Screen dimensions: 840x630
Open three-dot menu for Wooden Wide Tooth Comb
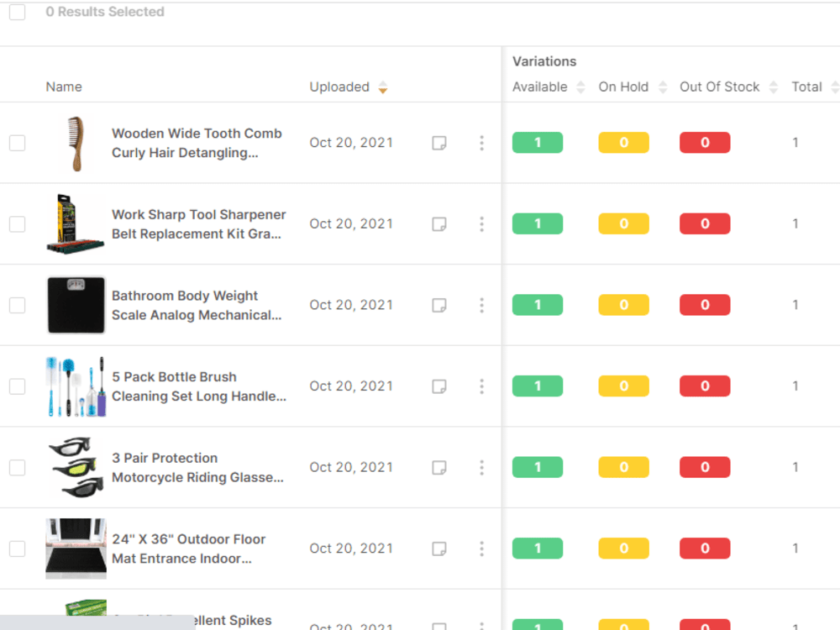481,143
